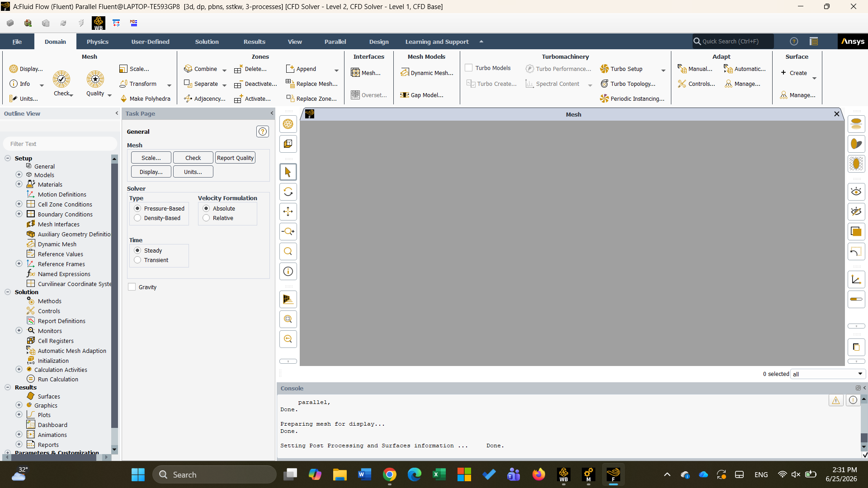Collapse the Setup tree section
Screen dimensions: 868x488
coord(8,158)
